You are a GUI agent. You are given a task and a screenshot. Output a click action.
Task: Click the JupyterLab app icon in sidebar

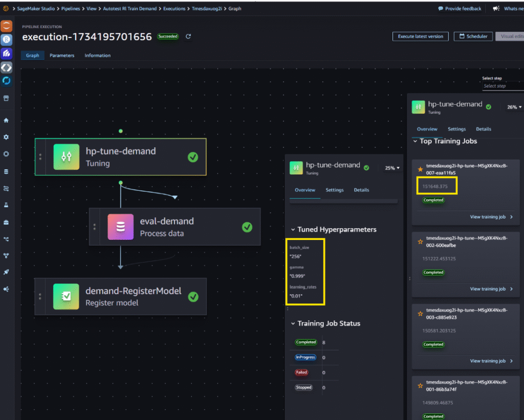tap(6, 26)
